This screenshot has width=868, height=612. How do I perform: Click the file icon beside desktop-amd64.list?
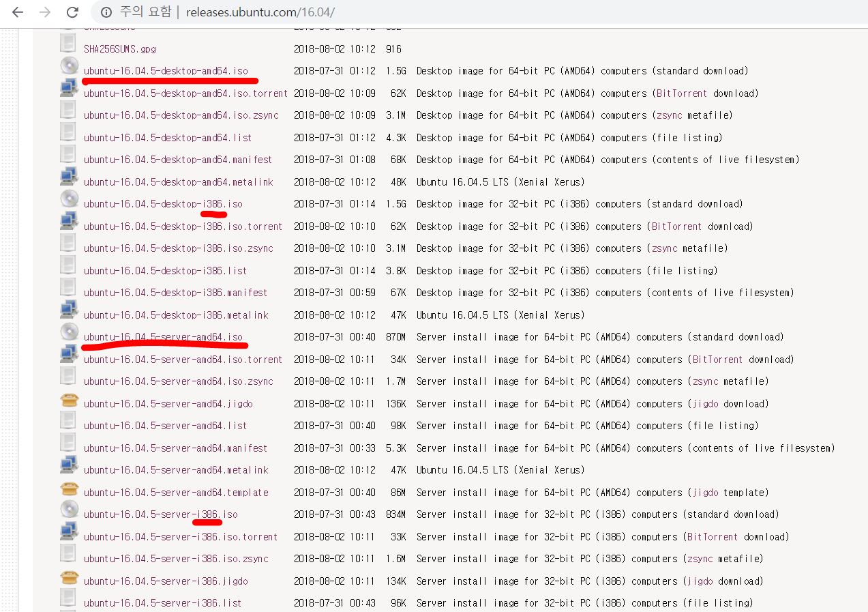(68, 132)
